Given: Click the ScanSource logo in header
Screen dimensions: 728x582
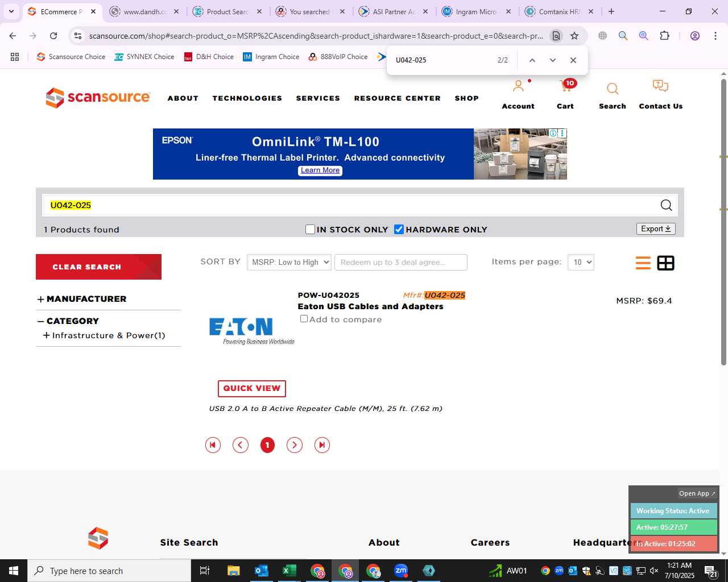Looking at the screenshot, I should pyautogui.click(x=98, y=98).
